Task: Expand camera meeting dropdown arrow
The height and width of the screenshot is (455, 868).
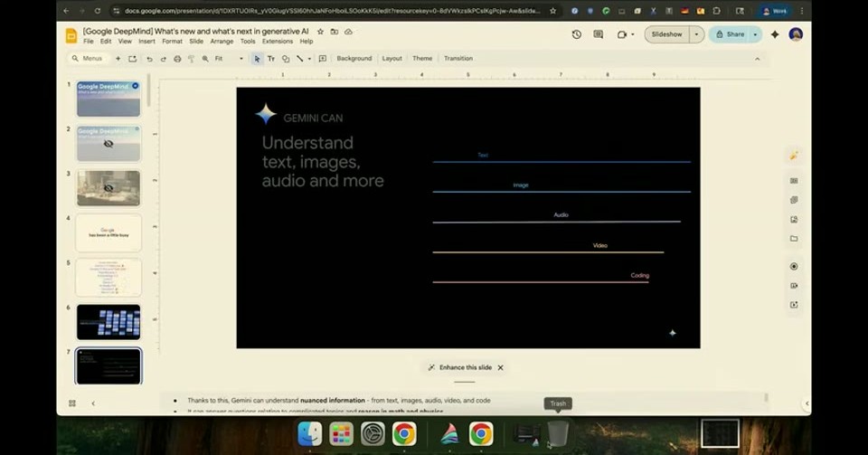Action: pyautogui.click(x=632, y=34)
